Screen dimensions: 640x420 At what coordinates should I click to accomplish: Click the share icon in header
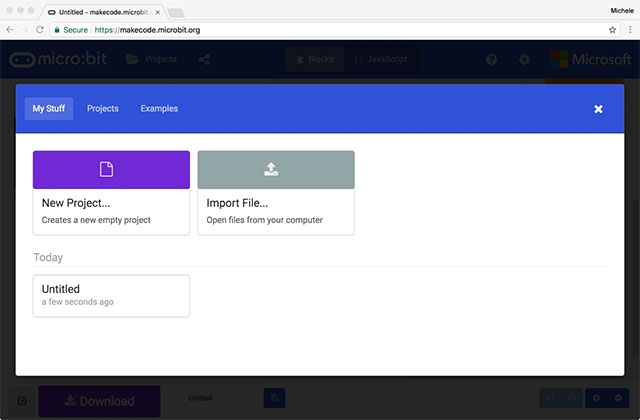(x=204, y=60)
